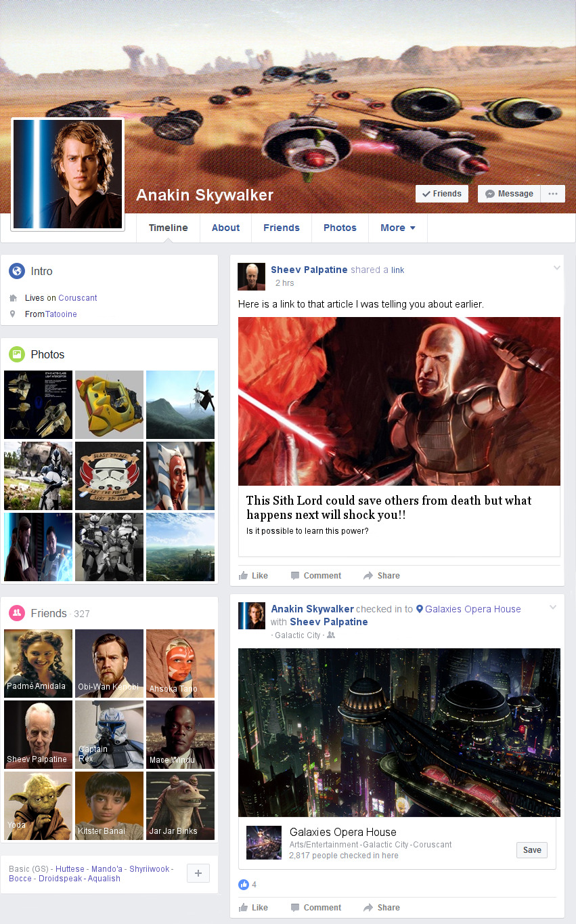Click the plus button beside languages list
The width and height of the screenshot is (576, 924).
point(198,873)
